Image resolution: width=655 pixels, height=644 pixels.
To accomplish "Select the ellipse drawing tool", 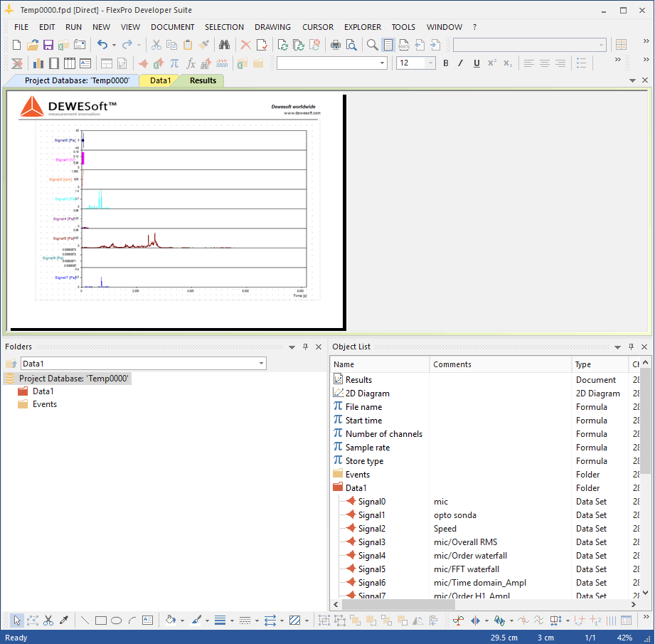I will (117, 621).
